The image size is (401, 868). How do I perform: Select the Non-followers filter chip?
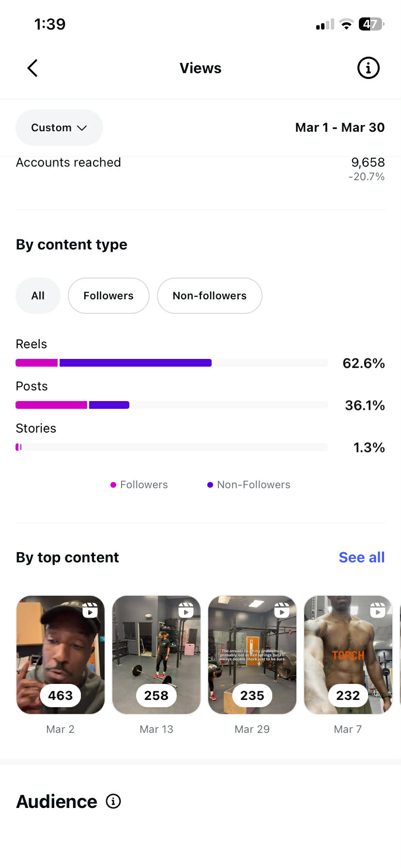pos(210,295)
